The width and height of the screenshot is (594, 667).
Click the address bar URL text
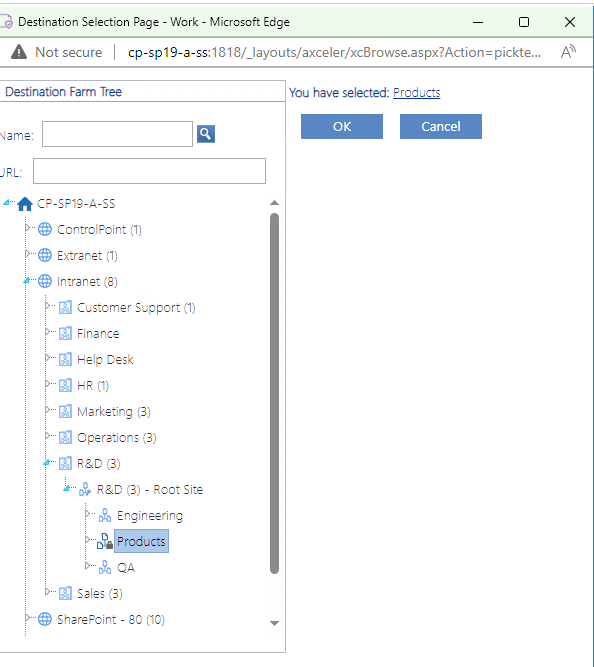coord(334,52)
